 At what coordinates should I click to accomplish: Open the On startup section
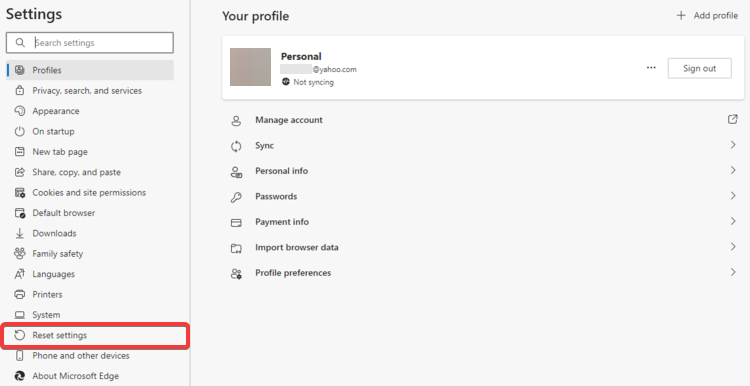[x=54, y=131]
